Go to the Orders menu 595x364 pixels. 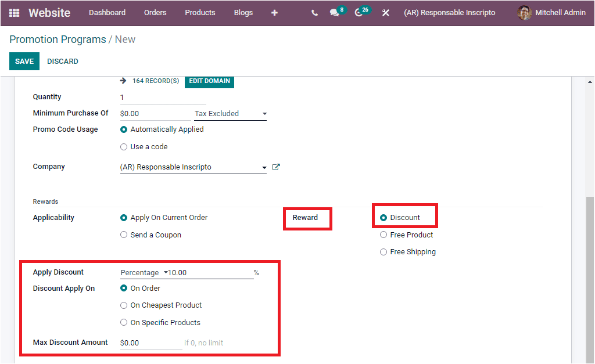point(155,12)
